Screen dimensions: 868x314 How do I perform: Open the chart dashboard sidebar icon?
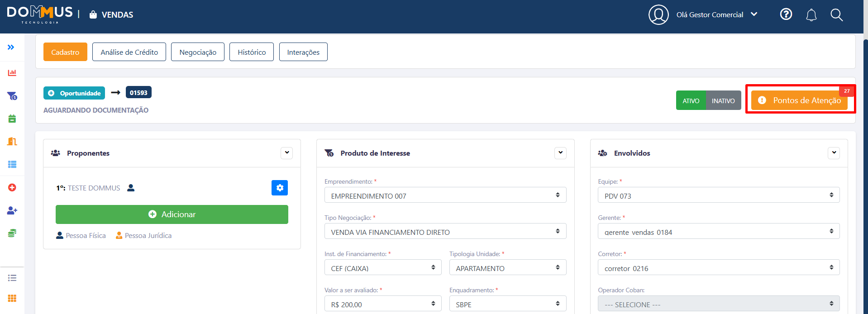12,72
